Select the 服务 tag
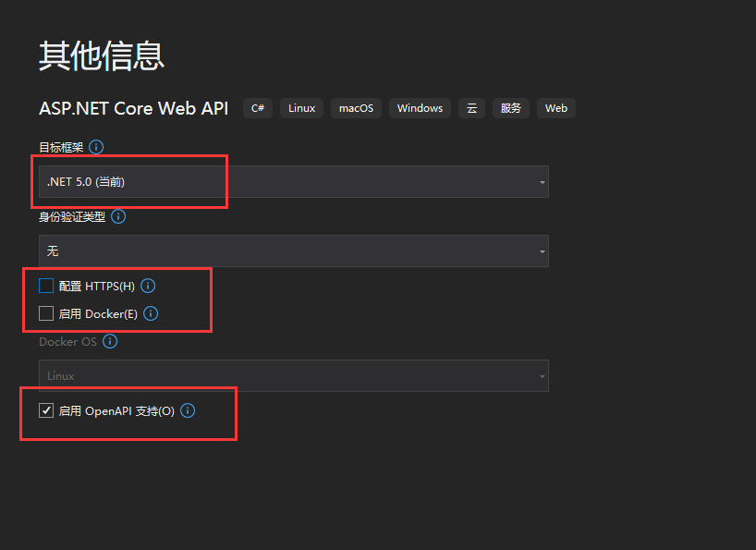756x550 pixels. (x=511, y=108)
